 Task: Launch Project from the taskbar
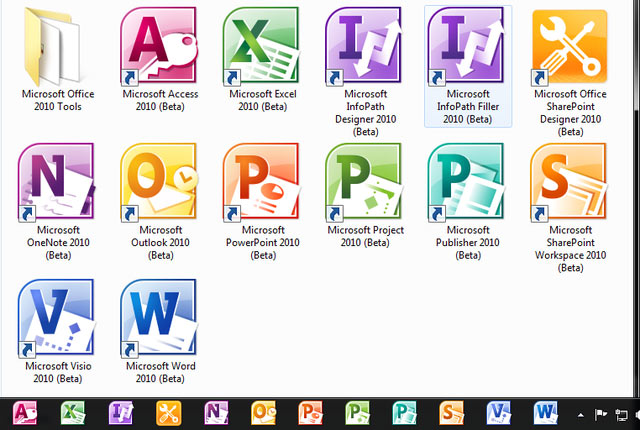(x=358, y=413)
